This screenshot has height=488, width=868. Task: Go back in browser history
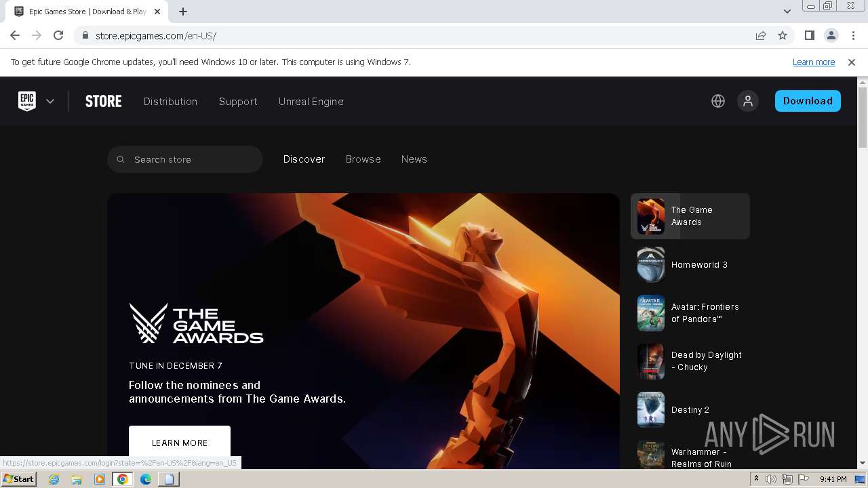click(x=15, y=35)
